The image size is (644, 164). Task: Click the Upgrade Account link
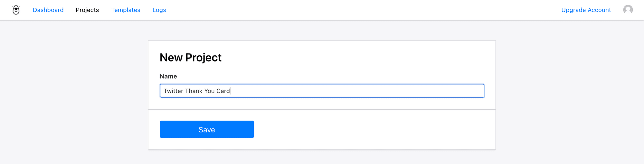pos(586,10)
